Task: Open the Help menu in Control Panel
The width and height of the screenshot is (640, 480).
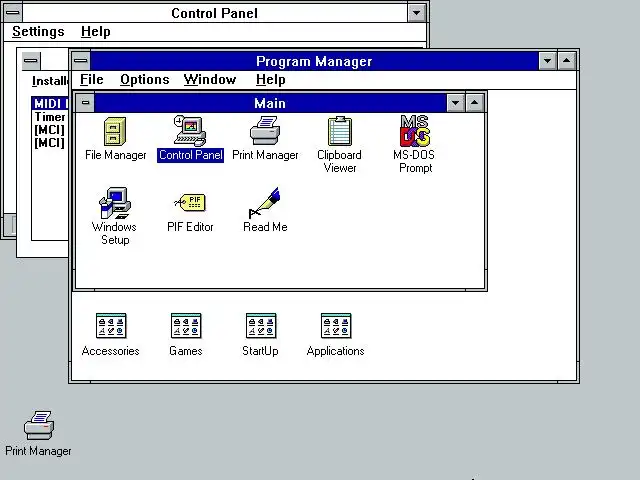Action: pyautogui.click(x=96, y=31)
